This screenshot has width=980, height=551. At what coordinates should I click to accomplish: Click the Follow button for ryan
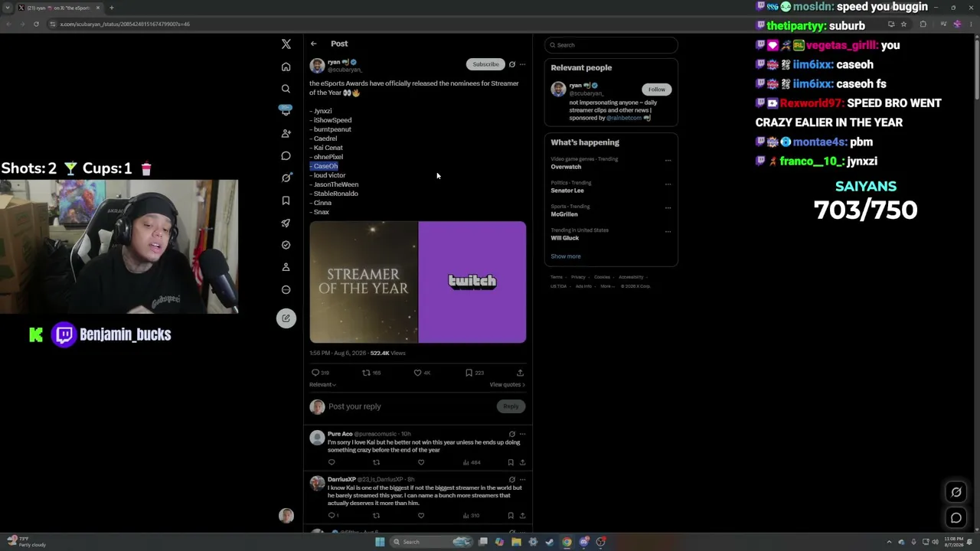pyautogui.click(x=657, y=90)
